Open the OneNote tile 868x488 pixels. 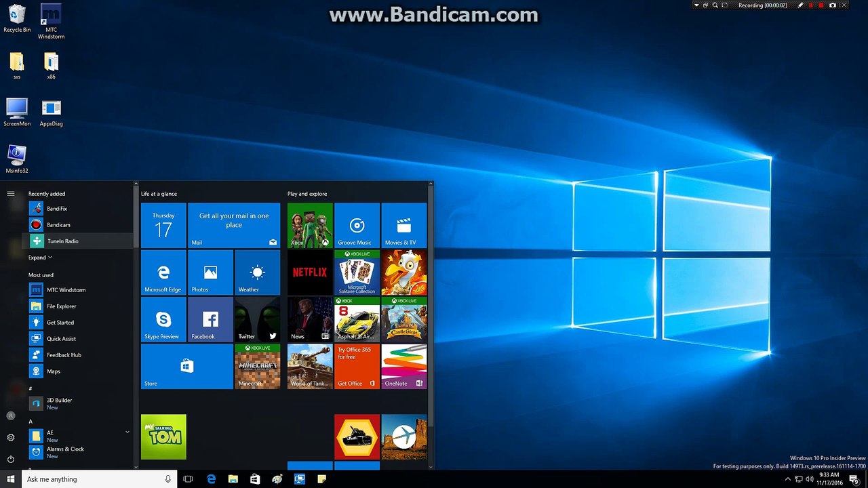point(403,366)
